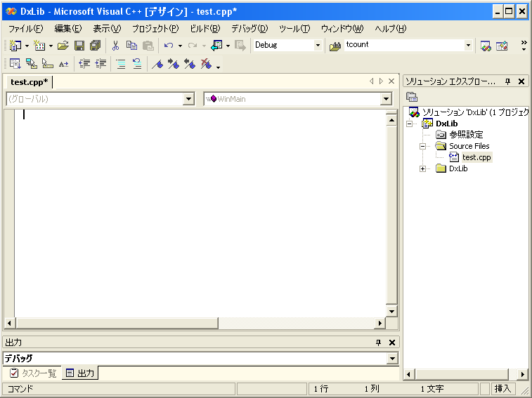Viewport: 532px width, 398px height.
Task: Click the editor horizontal scrollbar thumb
Action: pos(117,324)
